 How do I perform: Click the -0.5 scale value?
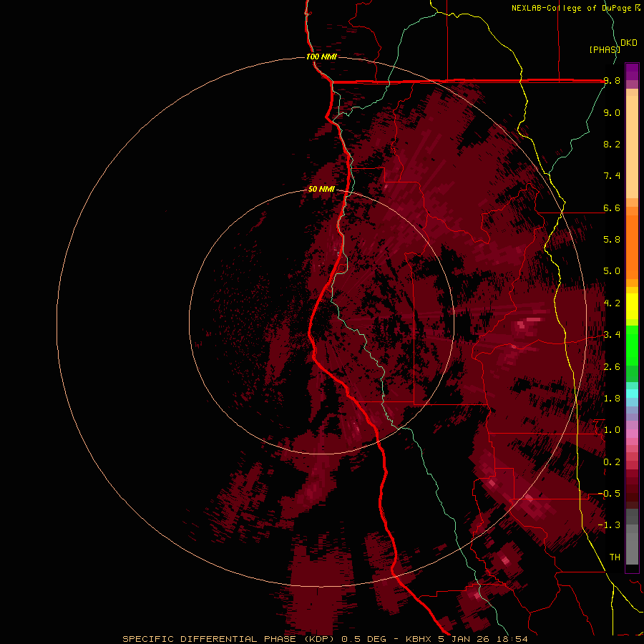[x=609, y=494]
